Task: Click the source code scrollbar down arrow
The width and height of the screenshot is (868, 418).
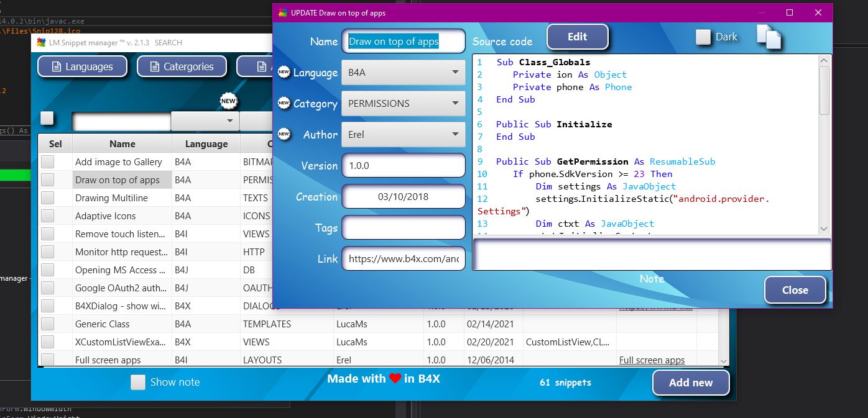Action: tap(824, 229)
